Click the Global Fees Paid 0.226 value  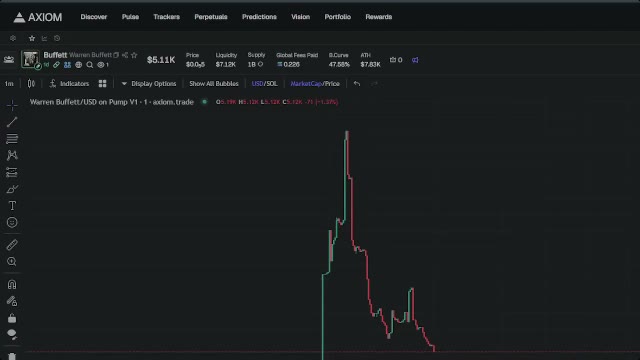point(289,64)
